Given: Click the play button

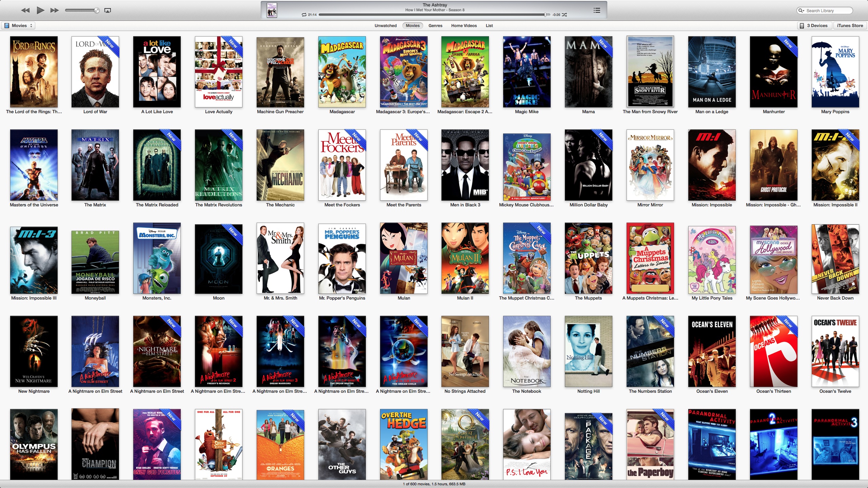Looking at the screenshot, I should (40, 10).
